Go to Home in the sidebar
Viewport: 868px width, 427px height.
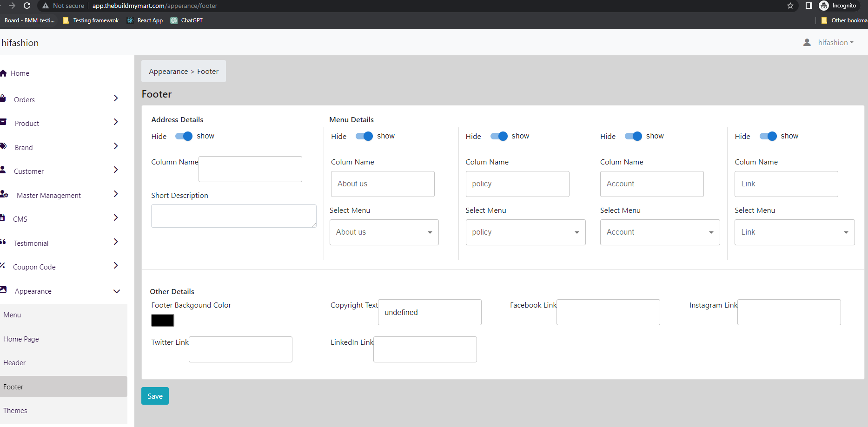click(20, 73)
